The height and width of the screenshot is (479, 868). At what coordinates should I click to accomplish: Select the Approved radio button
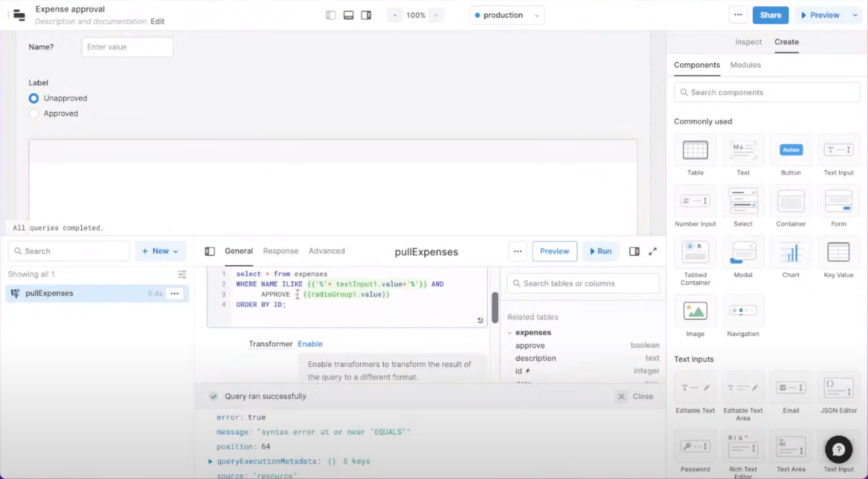(33, 114)
